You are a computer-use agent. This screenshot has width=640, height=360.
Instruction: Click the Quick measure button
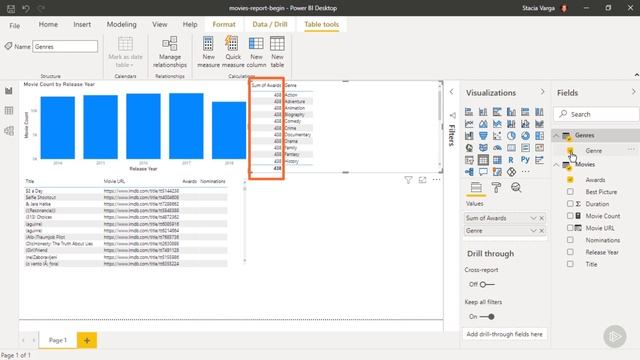tap(233, 51)
